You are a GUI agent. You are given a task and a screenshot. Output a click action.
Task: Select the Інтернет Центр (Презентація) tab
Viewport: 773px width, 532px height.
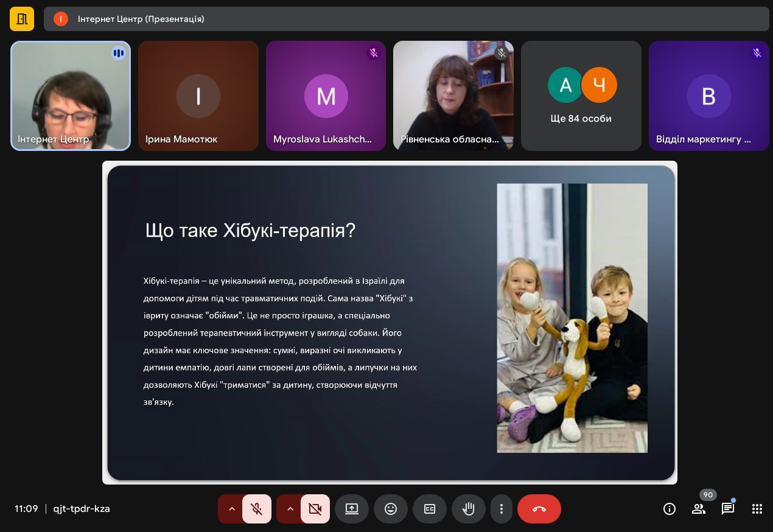point(141,19)
